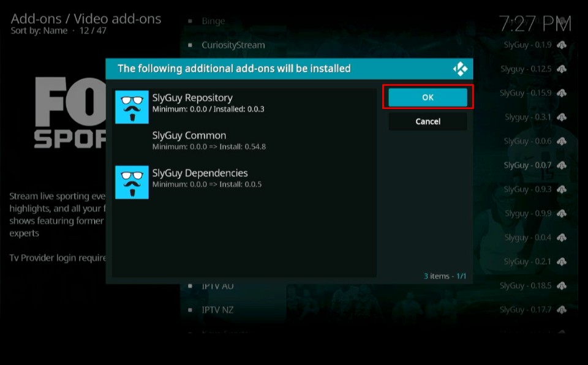588x365 pixels.
Task: Click the Kodi logo in dialog header
Action: 460,69
